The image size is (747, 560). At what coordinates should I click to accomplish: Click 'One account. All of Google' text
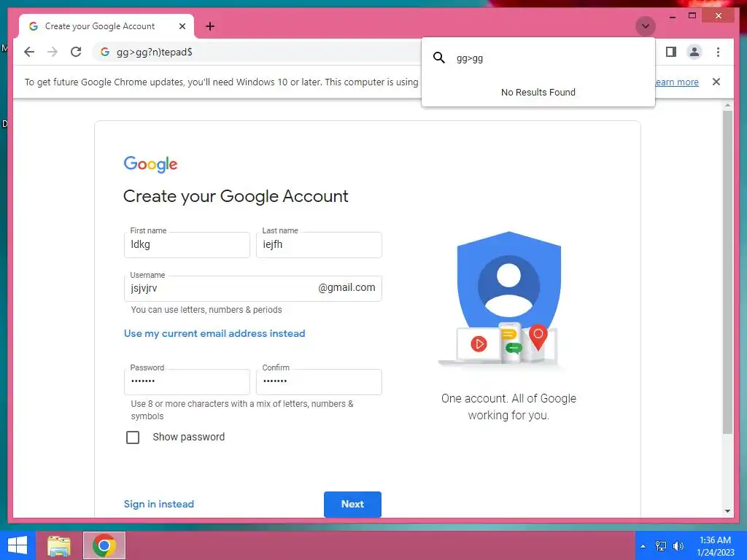tap(508, 399)
